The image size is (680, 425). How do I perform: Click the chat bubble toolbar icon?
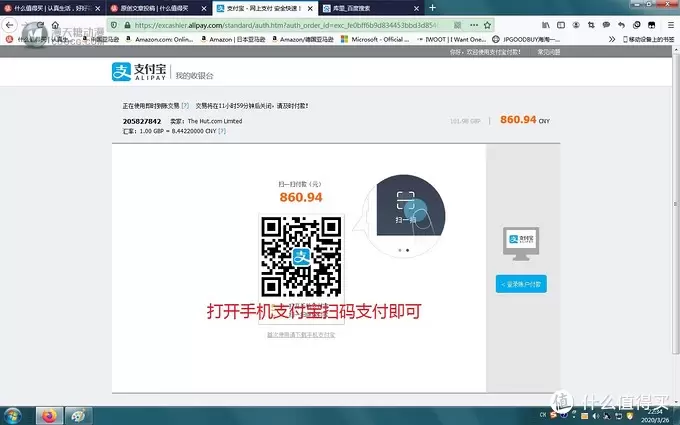pyautogui.click(x=606, y=25)
